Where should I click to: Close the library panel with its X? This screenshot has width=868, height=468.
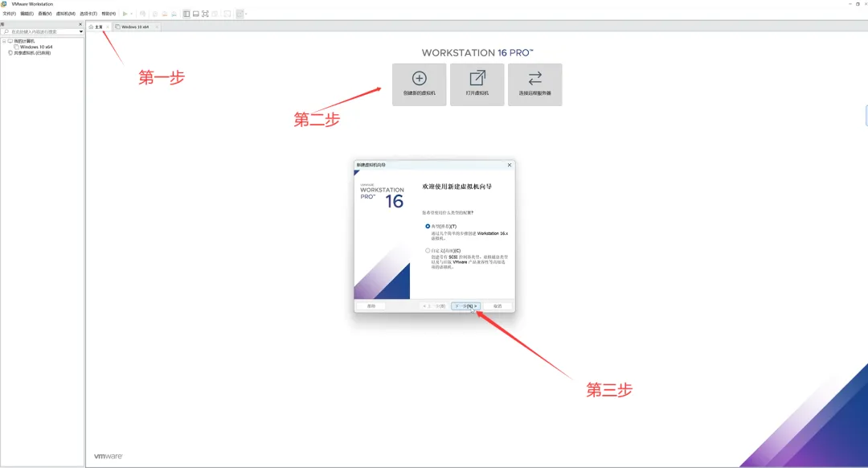coord(80,24)
